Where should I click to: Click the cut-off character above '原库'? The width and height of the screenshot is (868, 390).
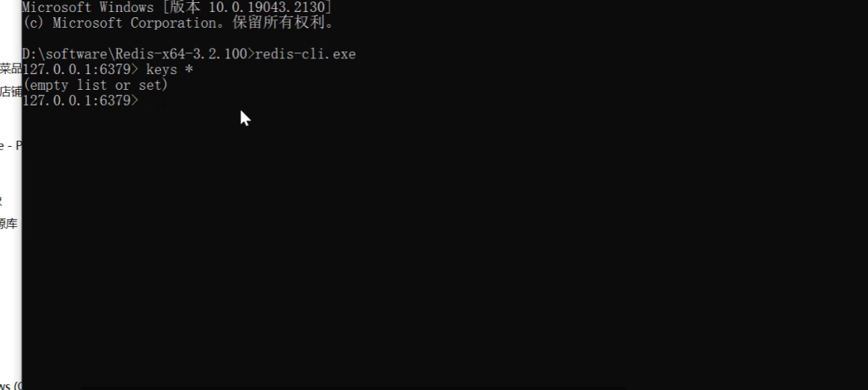[x=1, y=201]
